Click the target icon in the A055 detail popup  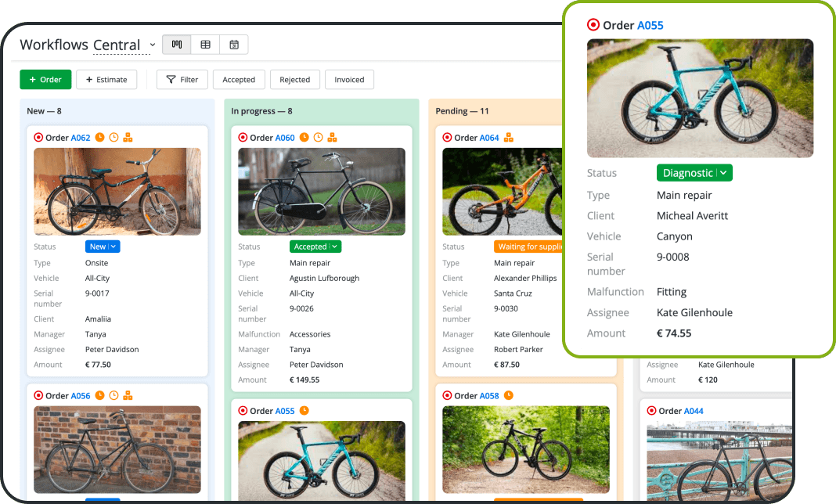[x=593, y=25]
